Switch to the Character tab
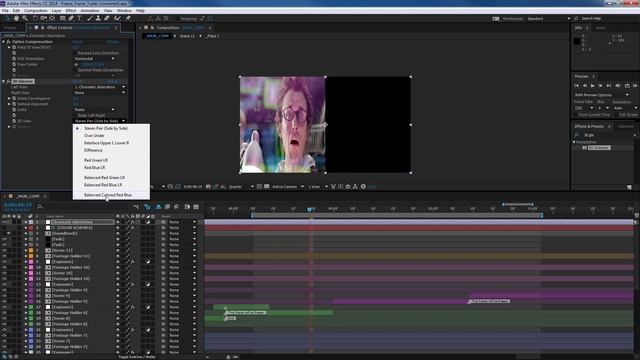 point(625,127)
